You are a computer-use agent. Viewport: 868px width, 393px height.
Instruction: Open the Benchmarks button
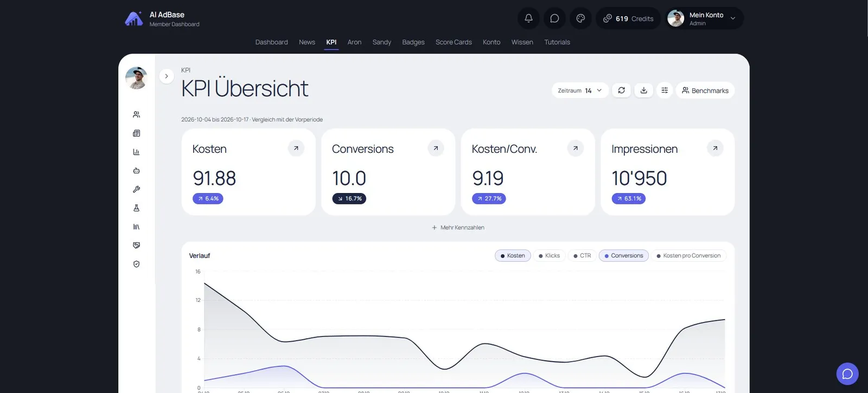705,91
